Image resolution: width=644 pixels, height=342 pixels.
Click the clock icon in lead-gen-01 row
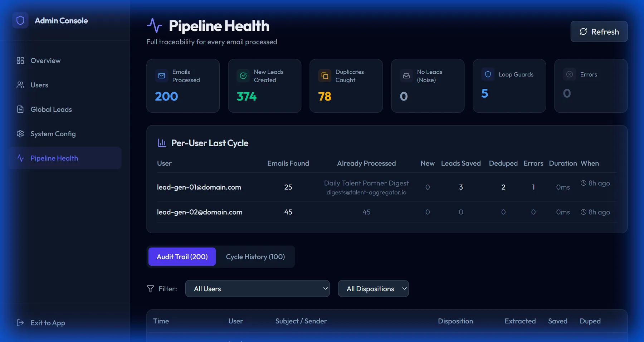click(x=584, y=183)
